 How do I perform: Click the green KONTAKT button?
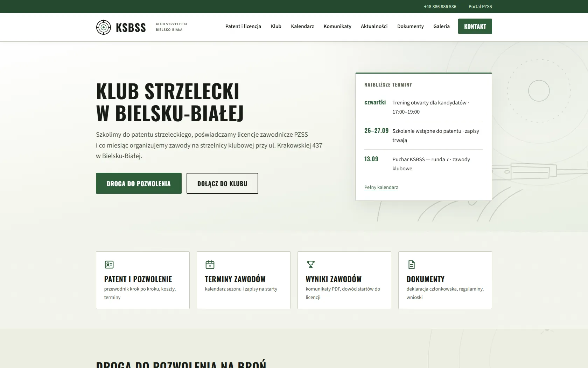[475, 26]
